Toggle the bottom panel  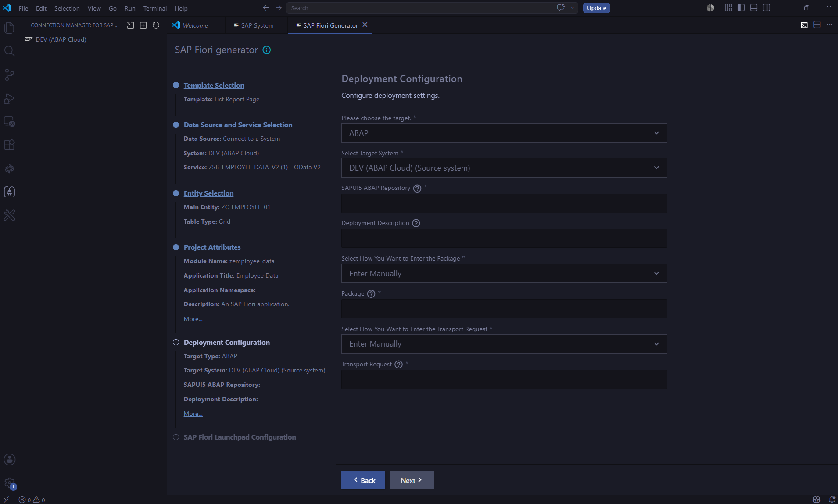point(754,7)
